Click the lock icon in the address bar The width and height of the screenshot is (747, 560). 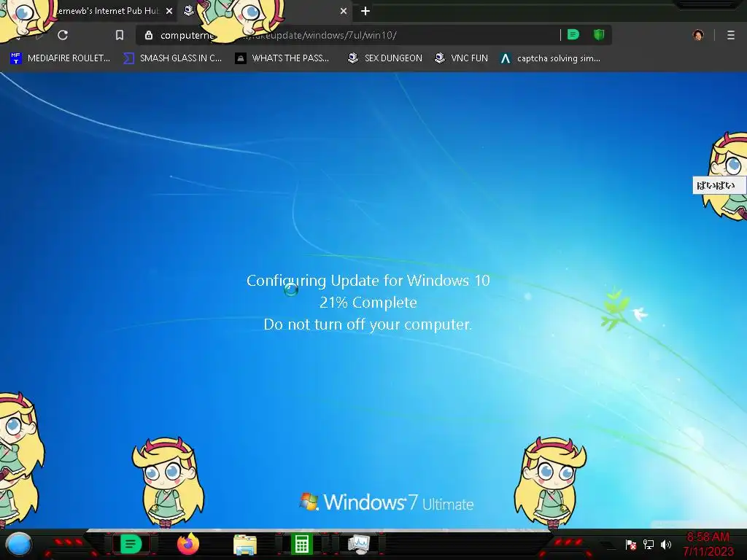pos(149,35)
